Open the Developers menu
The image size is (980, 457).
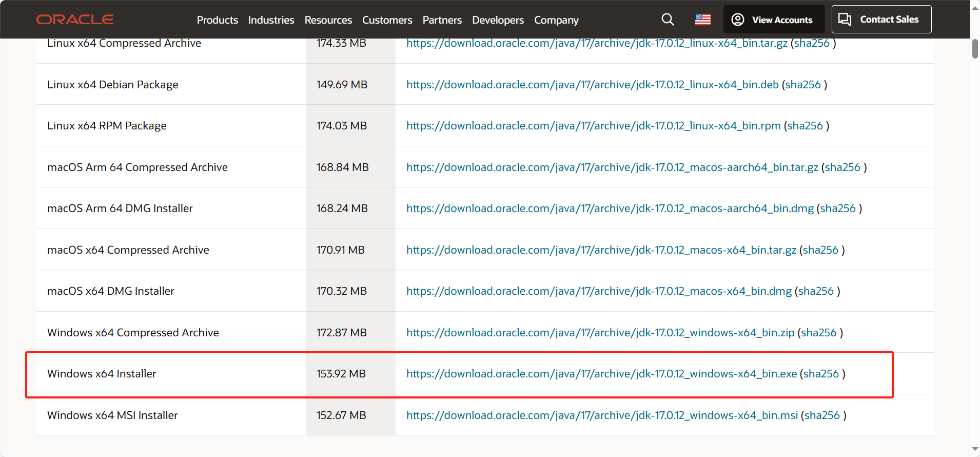[498, 20]
